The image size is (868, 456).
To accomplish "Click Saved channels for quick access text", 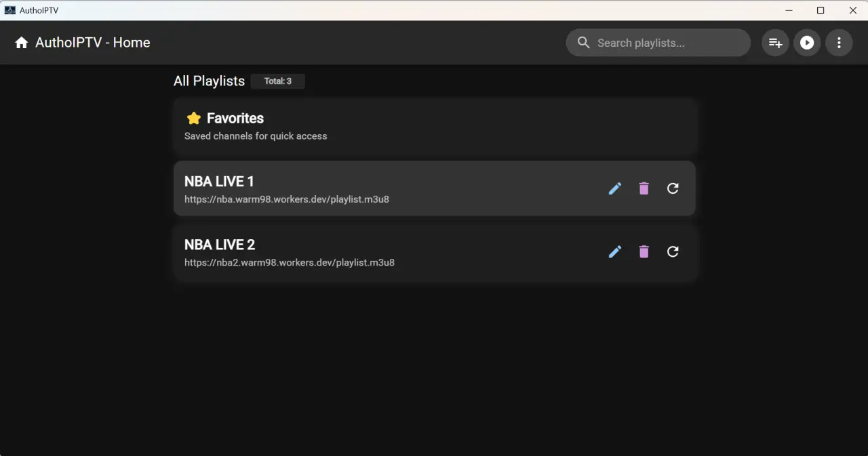I will click(256, 136).
